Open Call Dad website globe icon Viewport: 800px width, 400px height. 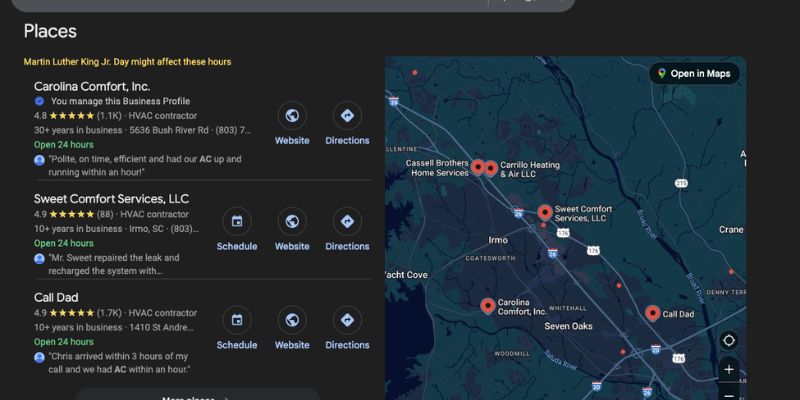[x=292, y=320]
